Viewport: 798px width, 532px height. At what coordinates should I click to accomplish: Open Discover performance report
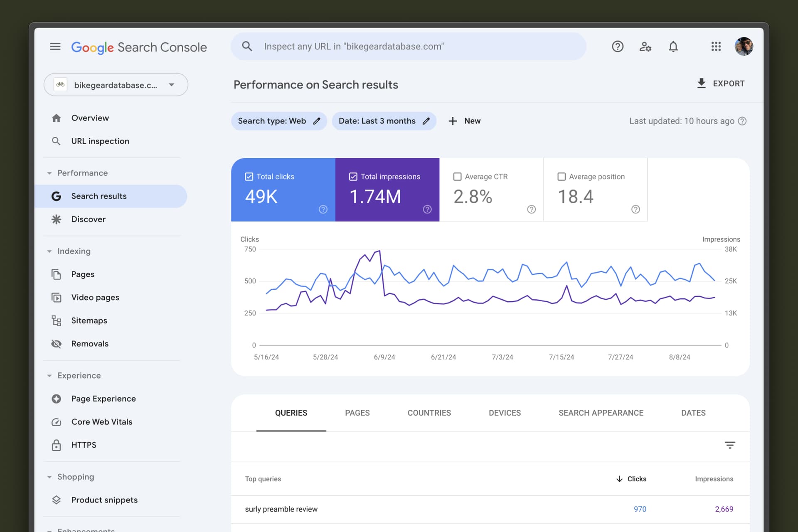tap(88, 219)
